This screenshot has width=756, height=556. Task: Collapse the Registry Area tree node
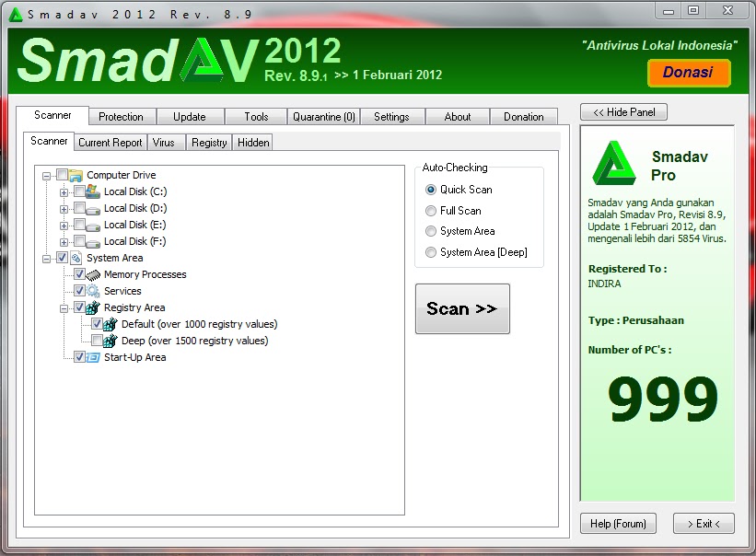coord(64,307)
